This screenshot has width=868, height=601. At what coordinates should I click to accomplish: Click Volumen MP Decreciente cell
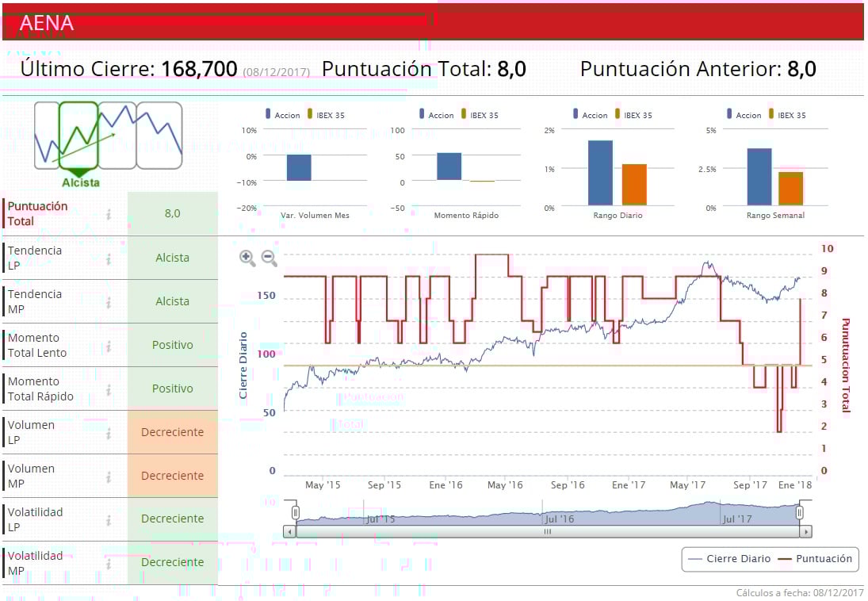(x=173, y=476)
